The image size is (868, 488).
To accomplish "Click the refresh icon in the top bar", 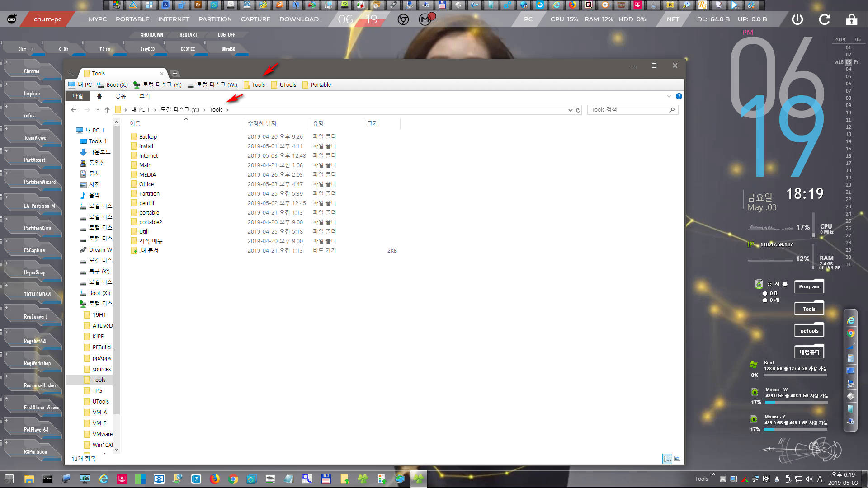I will click(x=825, y=19).
